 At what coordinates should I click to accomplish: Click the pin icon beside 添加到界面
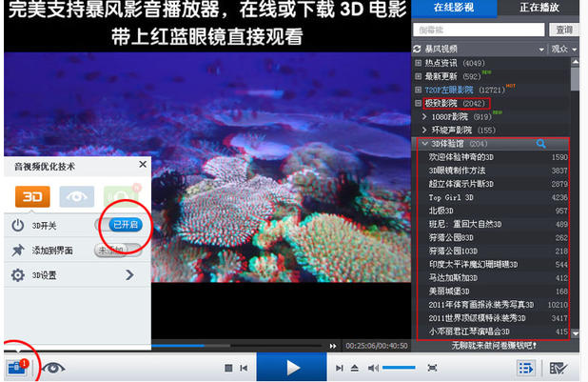18,251
